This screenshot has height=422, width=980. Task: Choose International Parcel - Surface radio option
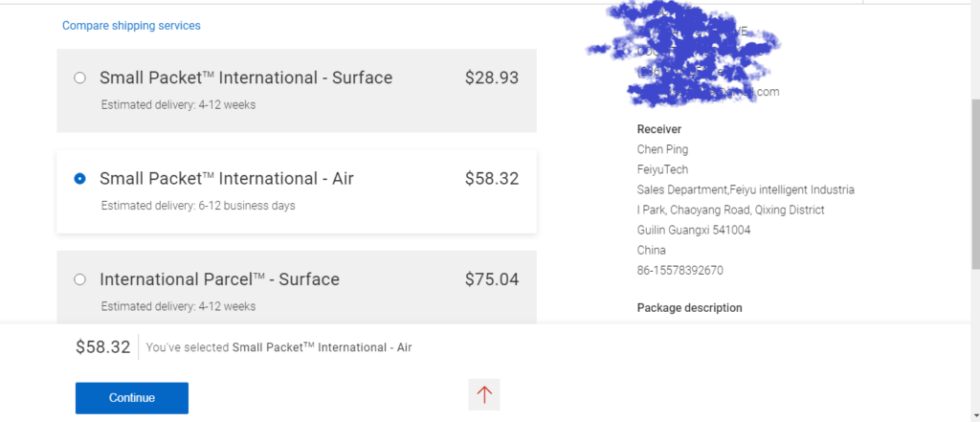[79, 279]
